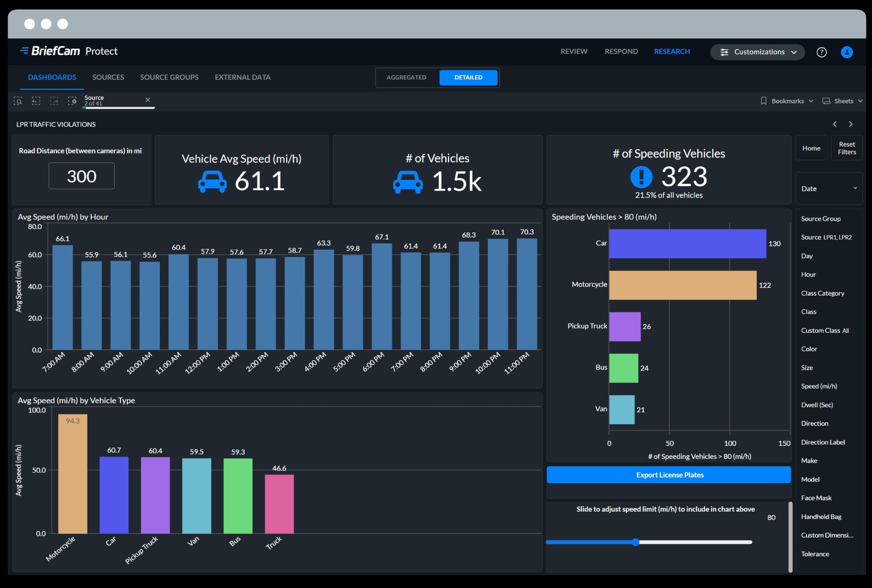Go to next sheet arrow

click(x=851, y=124)
